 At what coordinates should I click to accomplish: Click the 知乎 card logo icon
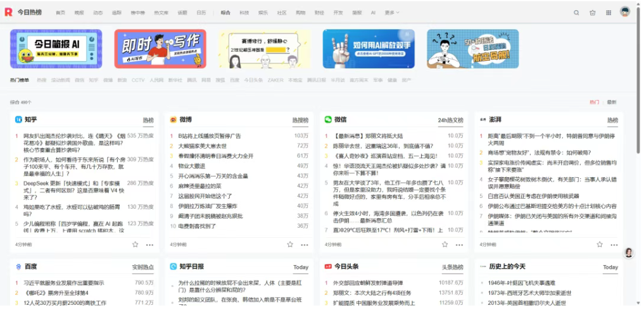(x=18, y=120)
